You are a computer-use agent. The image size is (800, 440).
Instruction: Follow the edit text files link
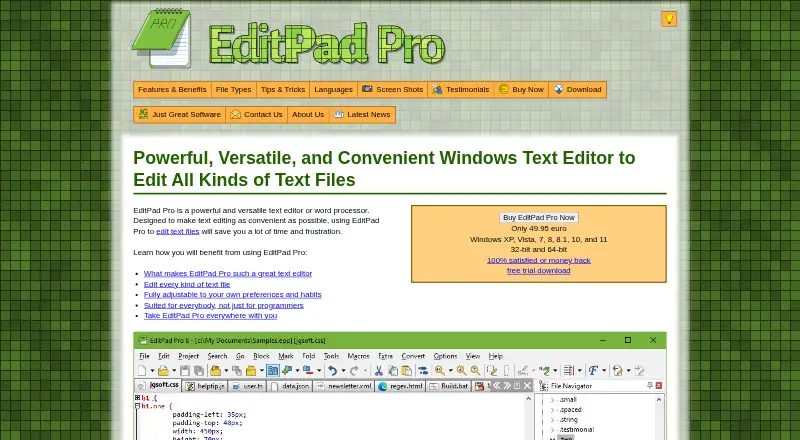tap(178, 231)
